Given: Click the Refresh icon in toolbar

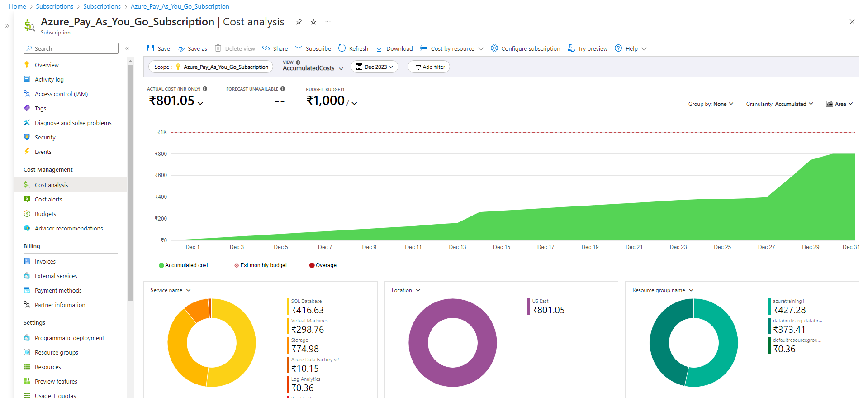Looking at the screenshot, I should pos(342,48).
